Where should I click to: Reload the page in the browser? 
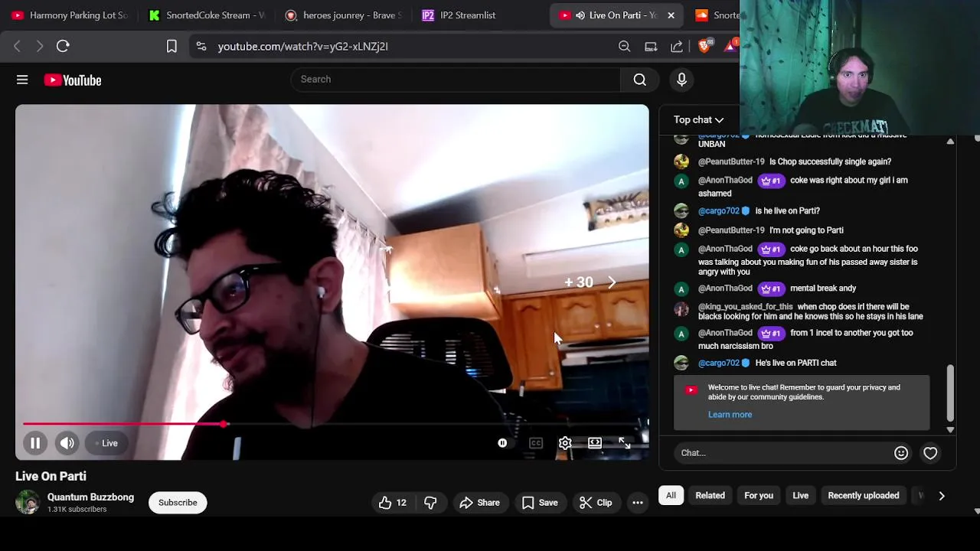coord(63,47)
